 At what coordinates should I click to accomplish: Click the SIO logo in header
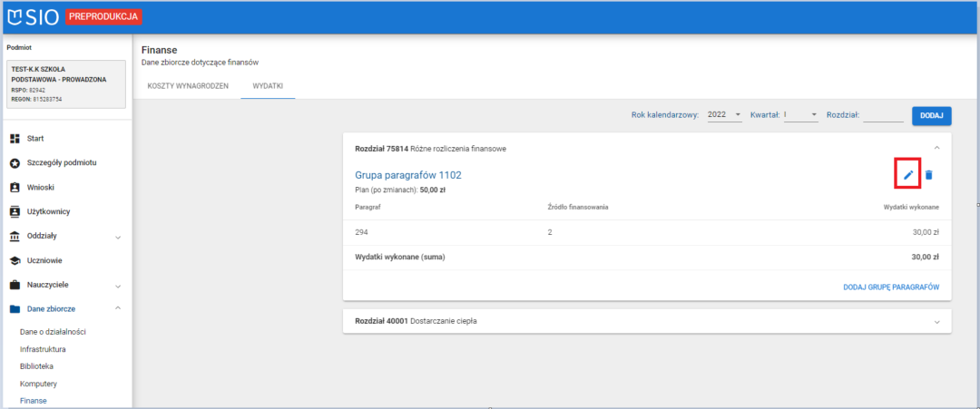(34, 16)
